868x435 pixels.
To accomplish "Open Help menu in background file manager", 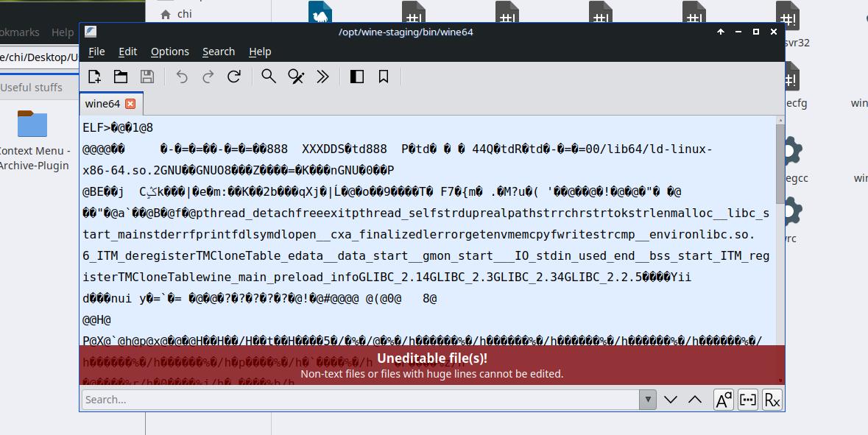I will [63, 32].
